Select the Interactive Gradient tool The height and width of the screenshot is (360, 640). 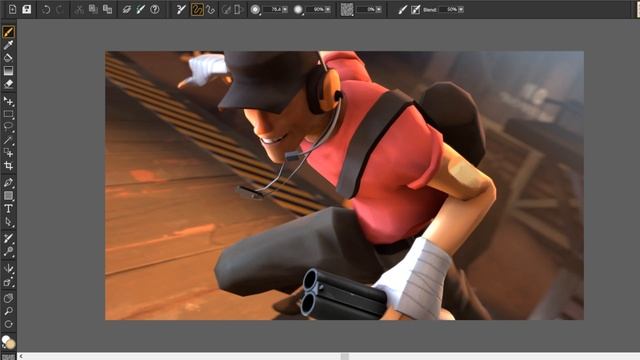(x=8, y=71)
